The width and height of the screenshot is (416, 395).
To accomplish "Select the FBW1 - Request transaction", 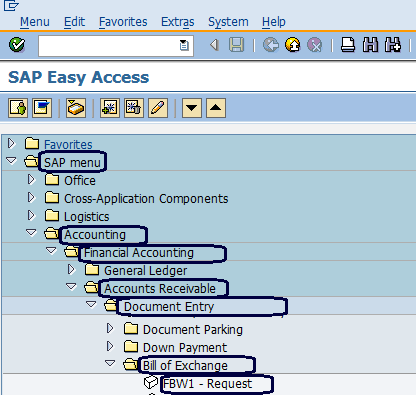I will point(207,384).
